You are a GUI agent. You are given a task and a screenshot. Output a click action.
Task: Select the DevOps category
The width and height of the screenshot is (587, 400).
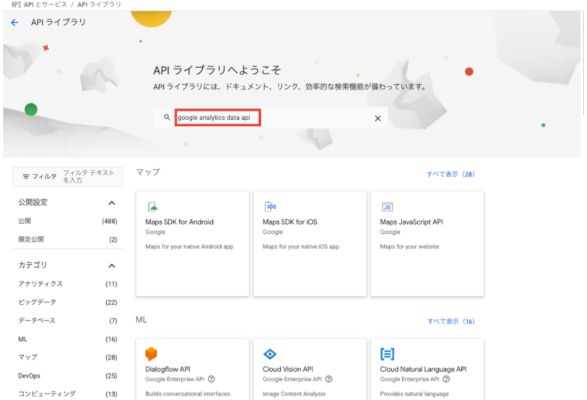[x=68, y=376]
